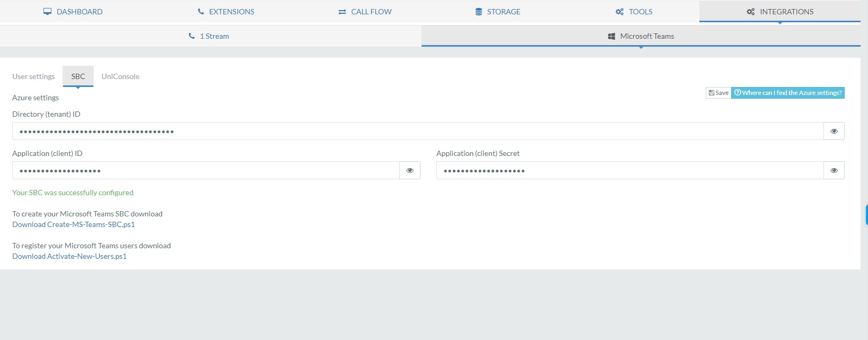The image size is (868, 340).
Task: Click the 'Application (client) Secret' label
Action: [478, 153]
